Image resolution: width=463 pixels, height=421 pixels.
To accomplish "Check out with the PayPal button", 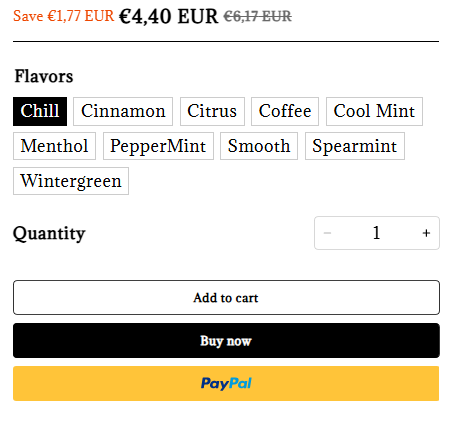I will coord(226,383).
